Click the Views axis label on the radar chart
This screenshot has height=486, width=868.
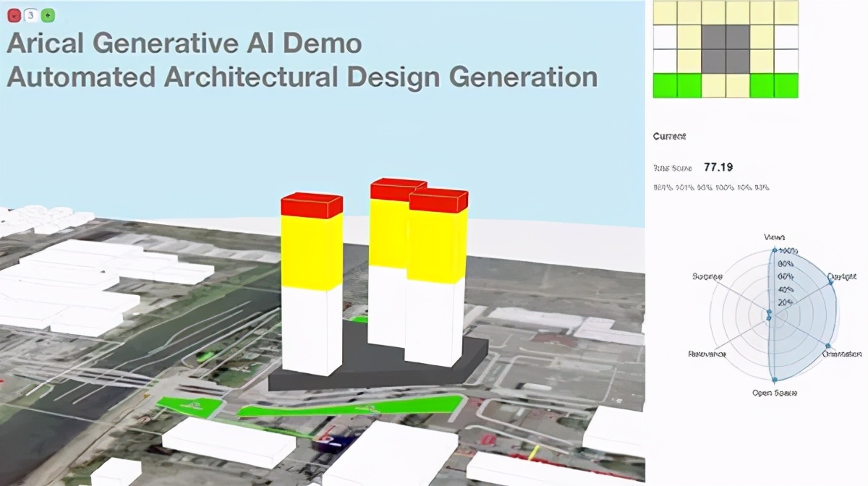774,237
